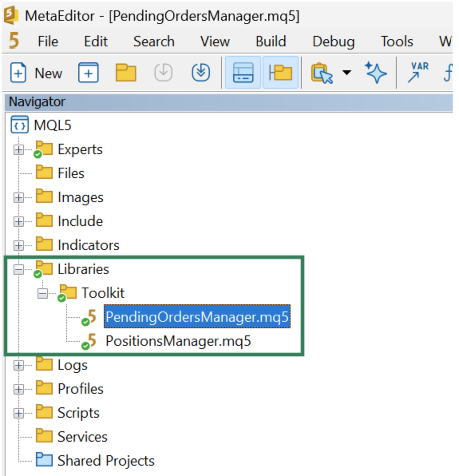The width and height of the screenshot is (459, 476).
Task: Toggle the Toolbox panel icon
Action: coord(243,73)
